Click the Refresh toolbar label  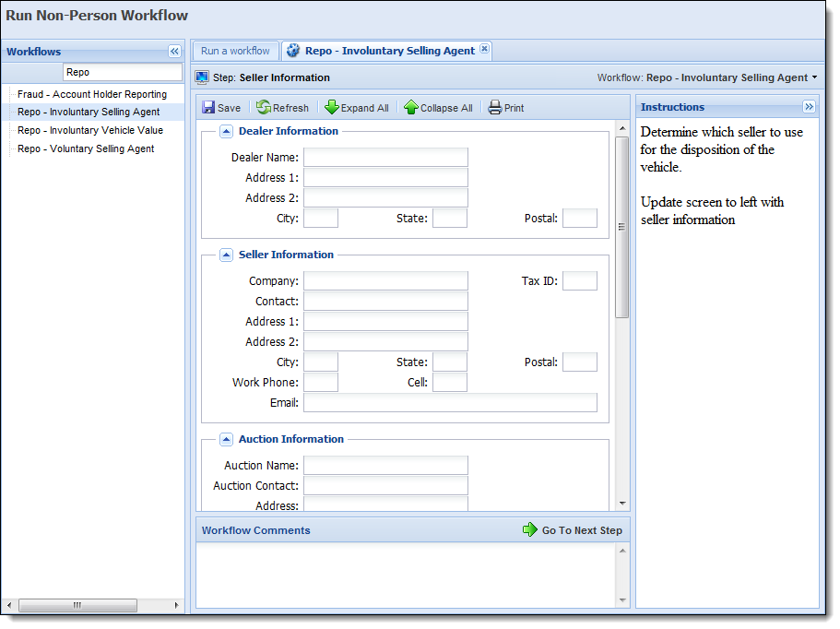coord(290,108)
